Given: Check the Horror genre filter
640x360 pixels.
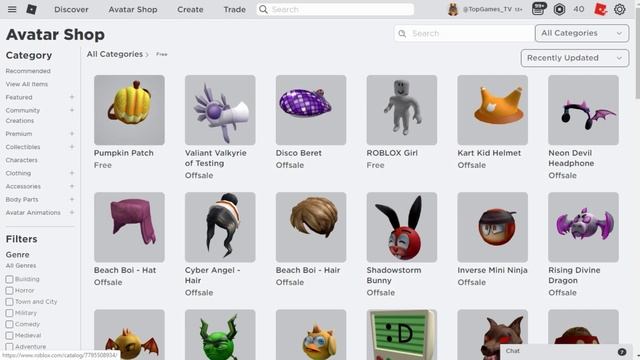Looking at the screenshot, I should [9, 291].
